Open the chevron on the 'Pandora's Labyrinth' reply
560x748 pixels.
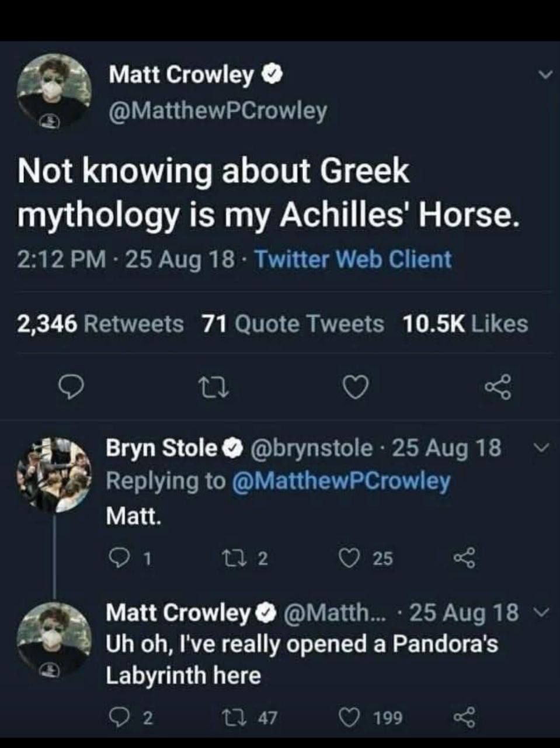coord(540,611)
